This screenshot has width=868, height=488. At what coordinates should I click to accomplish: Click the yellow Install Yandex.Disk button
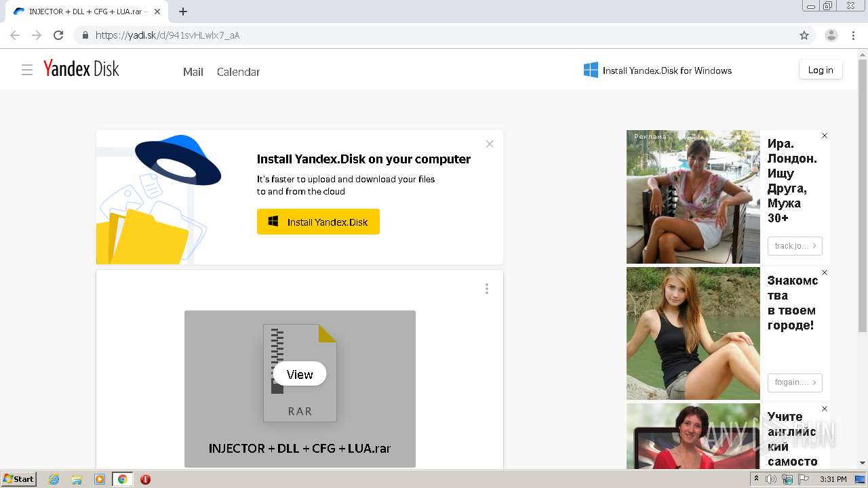tap(318, 222)
